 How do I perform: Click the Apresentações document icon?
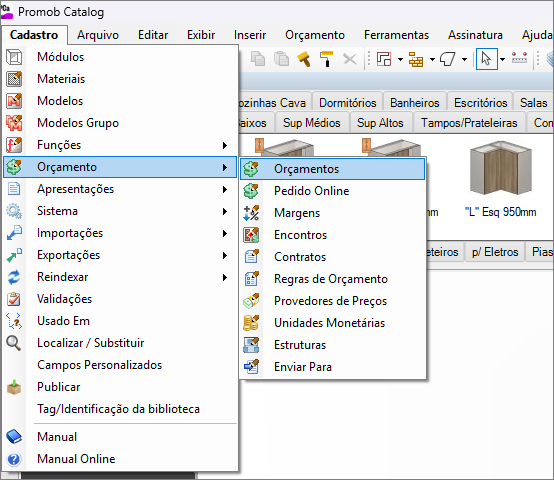(x=14, y=189)
